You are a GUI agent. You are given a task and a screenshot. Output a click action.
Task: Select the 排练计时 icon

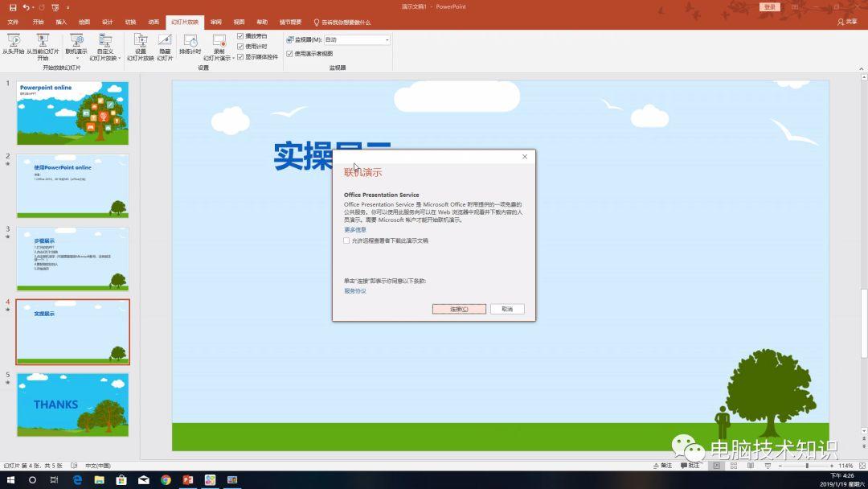(190, 43)
